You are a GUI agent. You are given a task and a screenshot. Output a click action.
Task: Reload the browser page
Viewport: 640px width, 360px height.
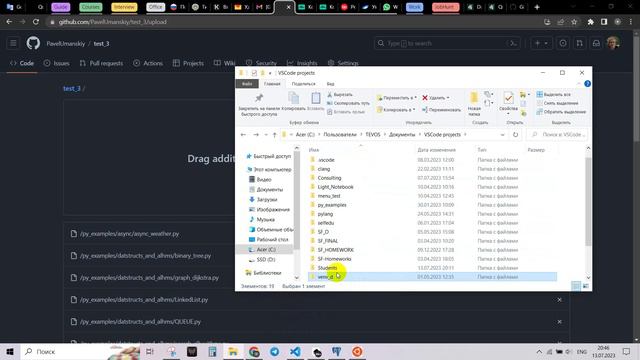(x=36, y=22)
